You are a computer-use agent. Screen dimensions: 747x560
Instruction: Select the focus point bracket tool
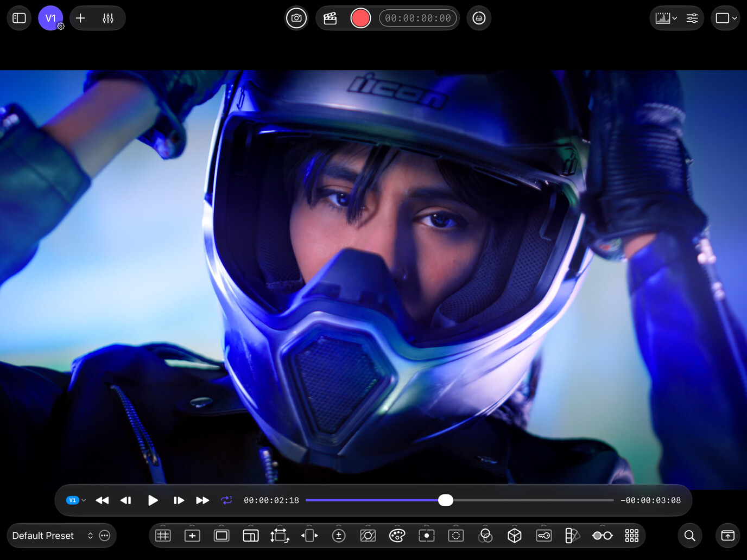point(427,536)
